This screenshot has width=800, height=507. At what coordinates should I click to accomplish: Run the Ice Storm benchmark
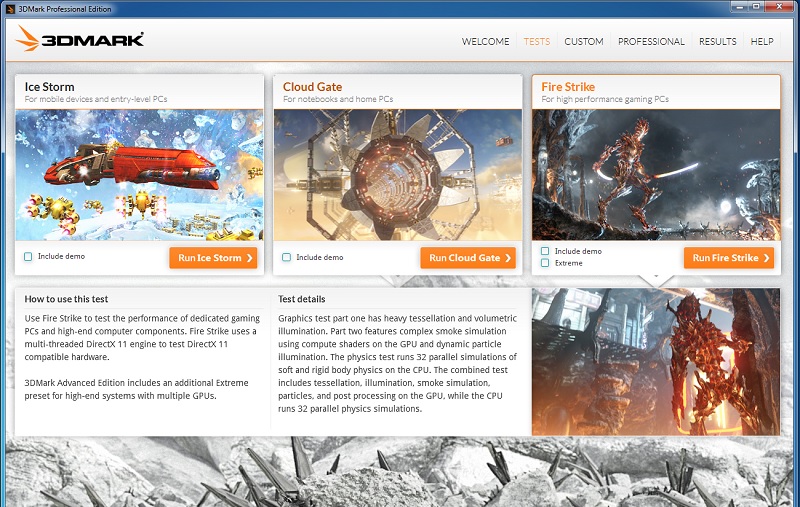click(213, 258)
